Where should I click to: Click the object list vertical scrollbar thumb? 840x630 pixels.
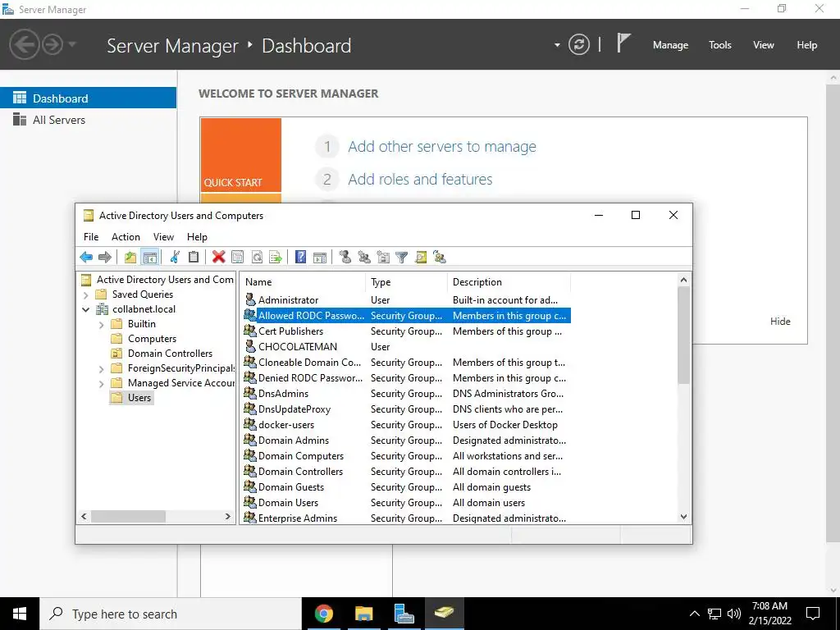pyautogui.click(x=683, y=335)
